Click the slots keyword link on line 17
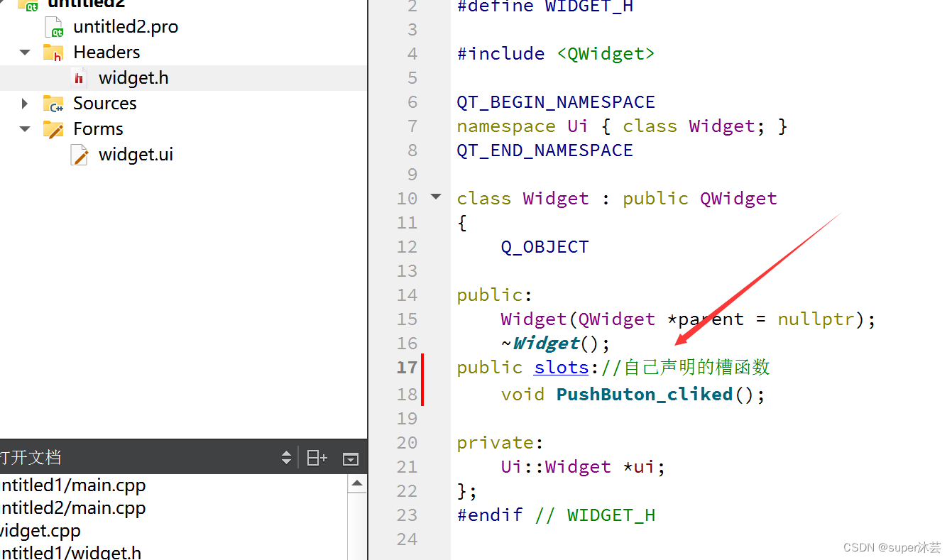The width and height of the screenshot is (952, 560). (562, 368)
